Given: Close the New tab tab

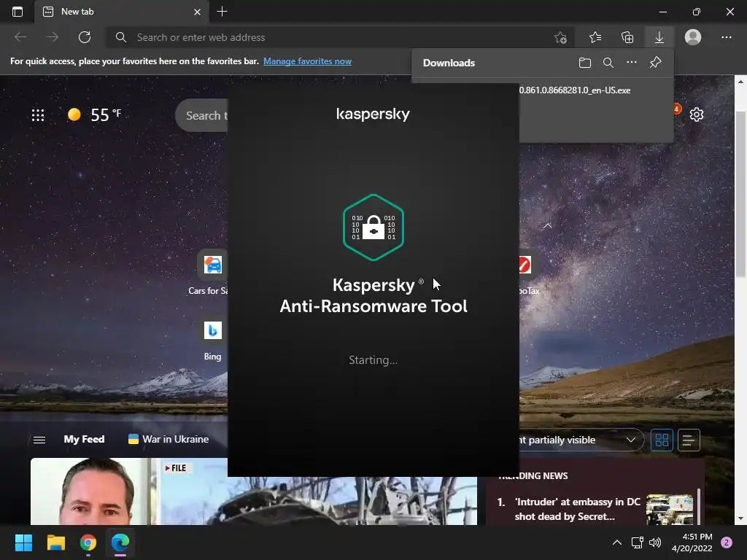Looking at the screenshot, I should 197,12.
